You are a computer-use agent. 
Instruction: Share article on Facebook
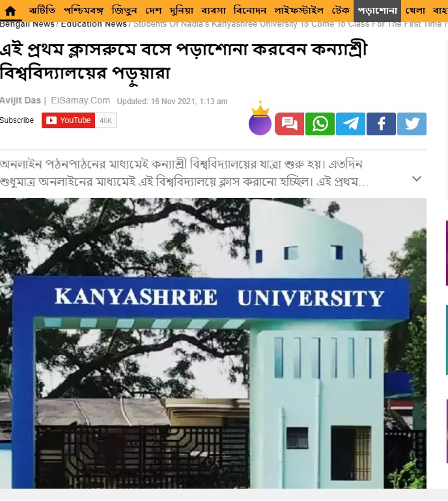(x=381, y=124)
